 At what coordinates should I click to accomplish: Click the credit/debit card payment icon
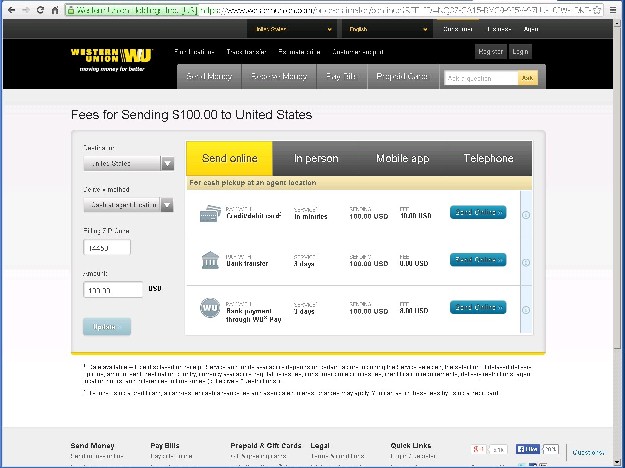click(210, 214)
